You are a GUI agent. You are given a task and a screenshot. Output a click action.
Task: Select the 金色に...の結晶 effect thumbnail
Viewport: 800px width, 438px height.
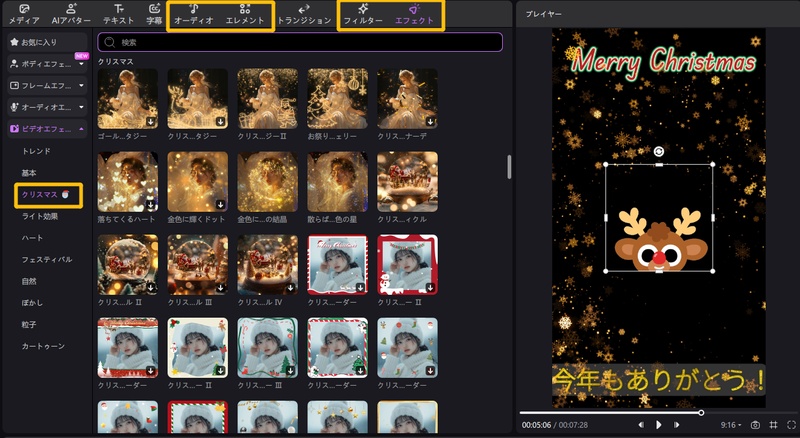tap(267, 181)
